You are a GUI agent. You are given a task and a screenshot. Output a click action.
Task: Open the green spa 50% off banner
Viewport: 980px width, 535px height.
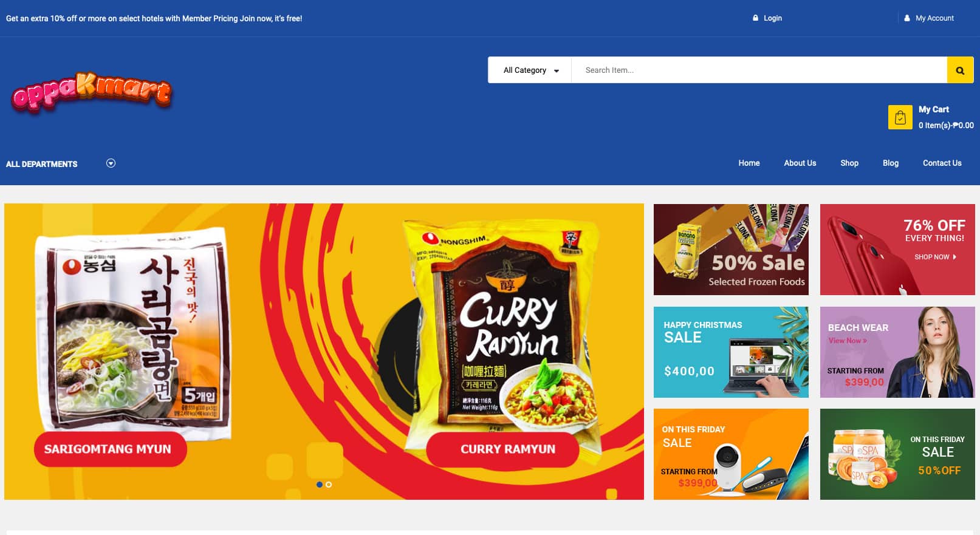point(897,454)
